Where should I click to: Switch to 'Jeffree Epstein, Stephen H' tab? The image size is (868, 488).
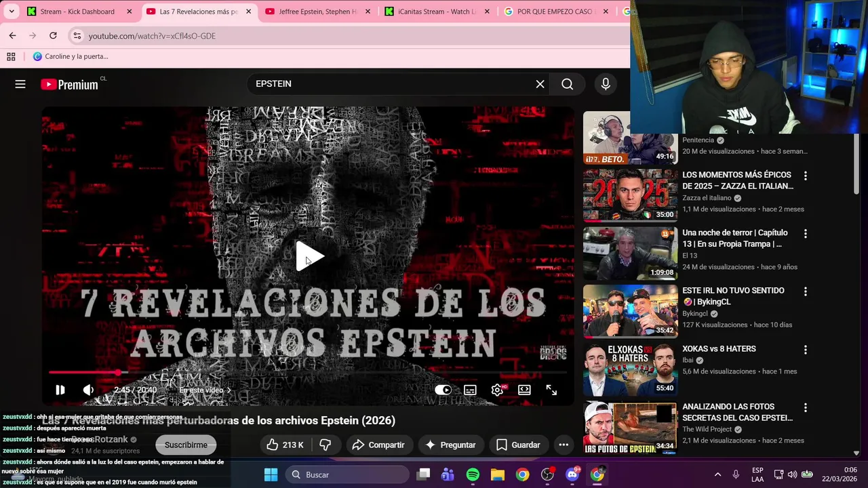tap(317, 12)
